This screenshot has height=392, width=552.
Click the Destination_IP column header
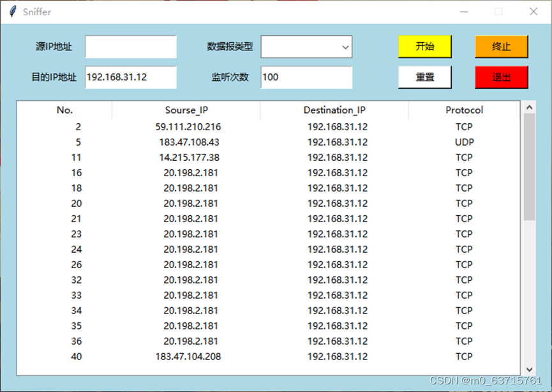(x=334, y=110)
